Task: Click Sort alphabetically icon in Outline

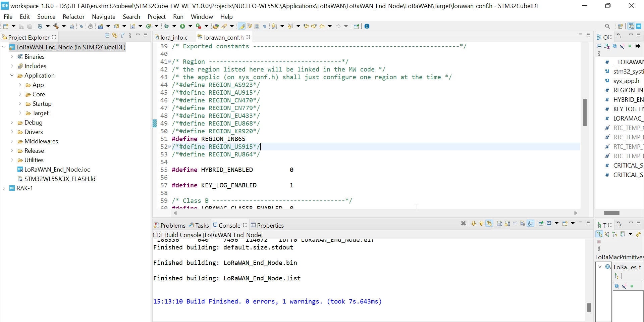Action: (607, 46)
